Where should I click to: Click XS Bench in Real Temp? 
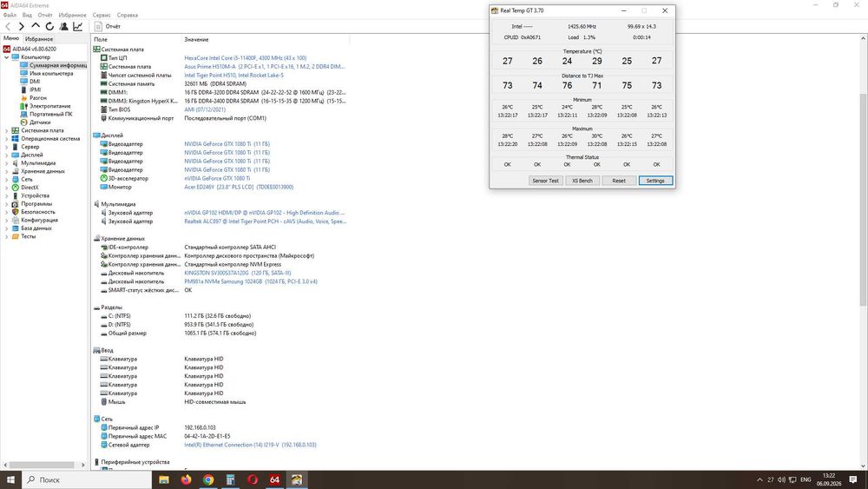click(582, 181)
